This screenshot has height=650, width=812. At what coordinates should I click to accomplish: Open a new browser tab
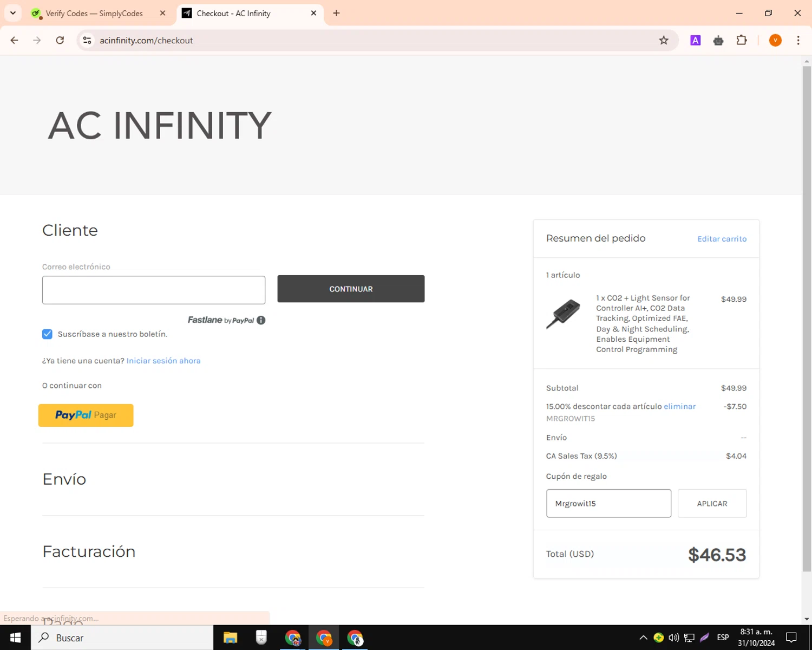point(336,13)
